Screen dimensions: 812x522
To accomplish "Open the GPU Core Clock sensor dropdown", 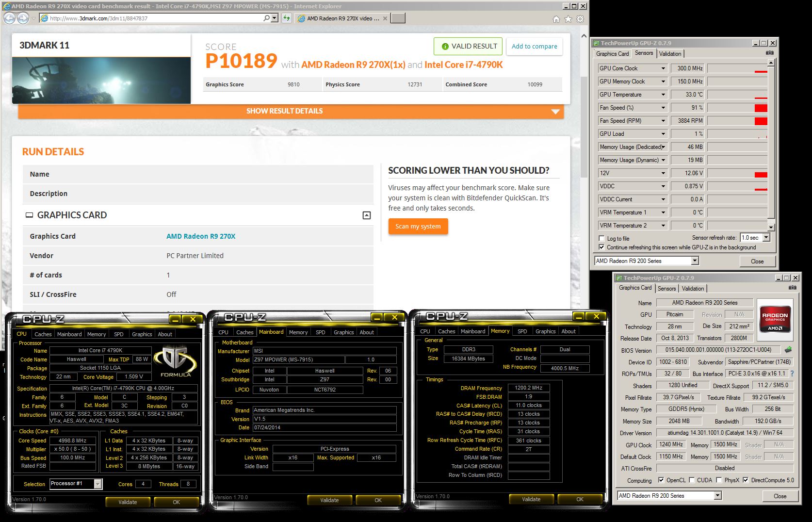I will click(x=663, y=68).
